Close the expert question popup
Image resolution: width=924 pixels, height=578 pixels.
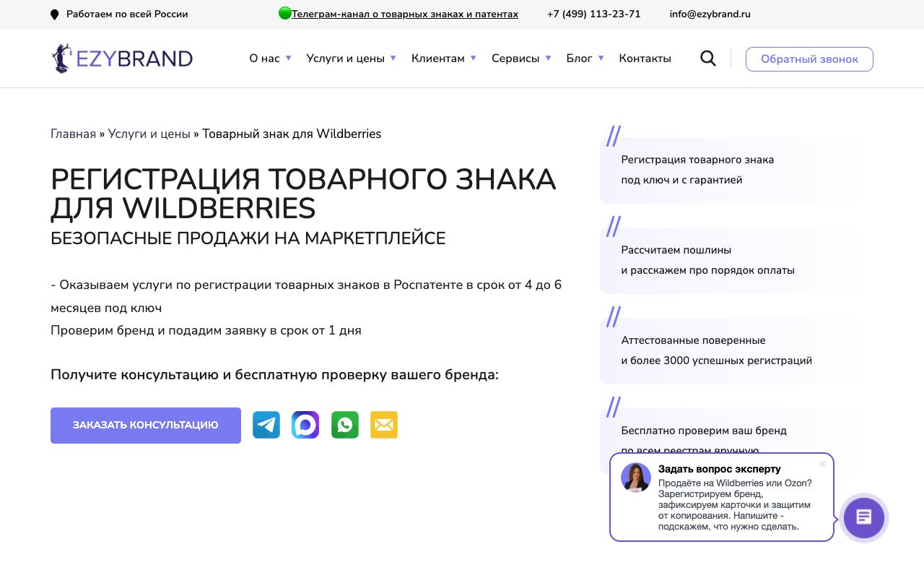coord(822,464)
